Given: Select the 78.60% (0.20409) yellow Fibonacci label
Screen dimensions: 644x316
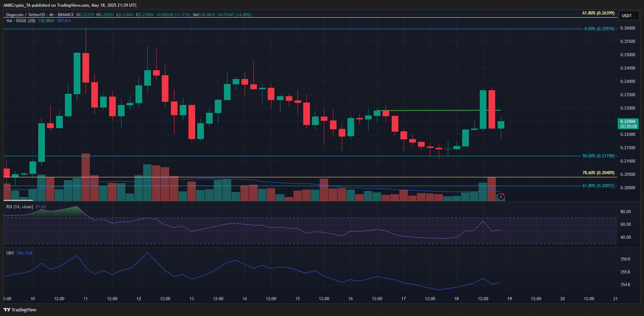Looking at the screenshot, I should tap(598, 173).
